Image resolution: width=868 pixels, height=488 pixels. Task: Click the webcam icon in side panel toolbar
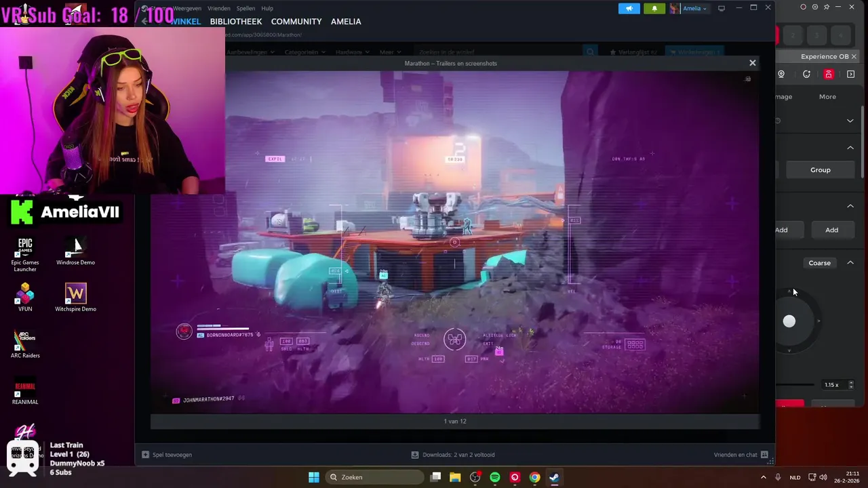coord(781,75)
